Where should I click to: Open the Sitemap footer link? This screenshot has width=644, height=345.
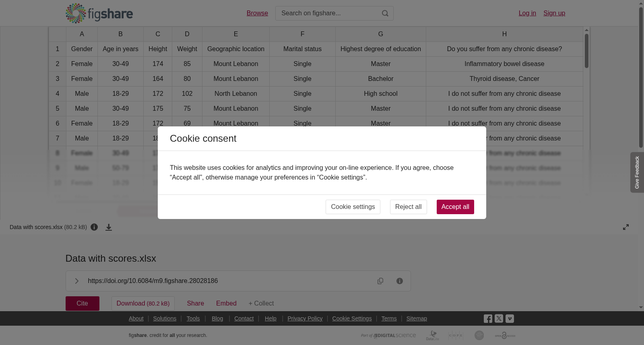click(x=417, y=318)
